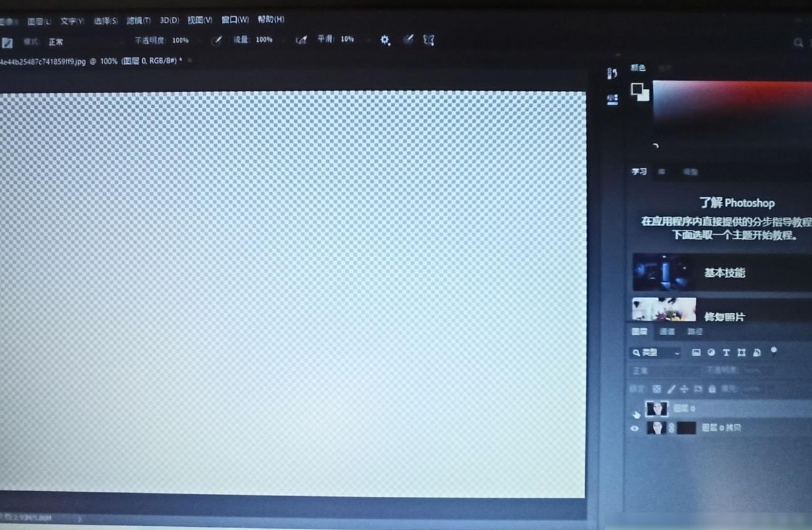This screenshot has width=812, height=530.
Task: Switch to the 颜色 panel tab
Action: tap(638, 68)
